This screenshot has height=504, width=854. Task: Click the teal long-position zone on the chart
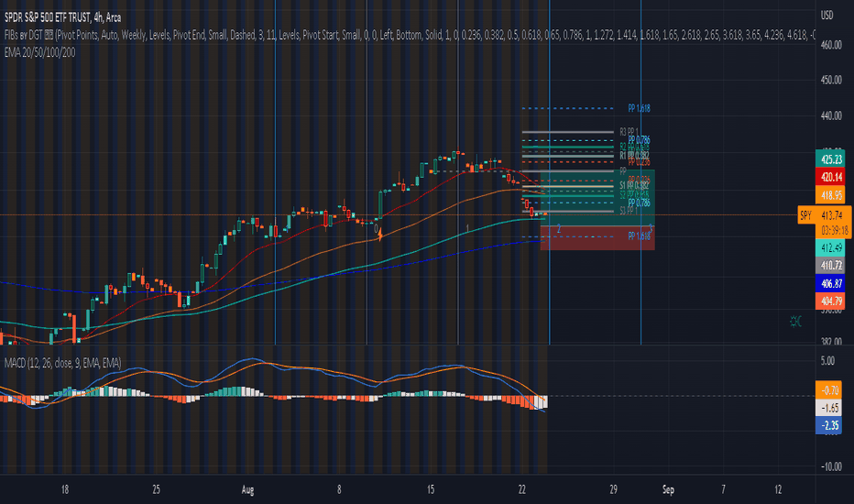(x=597, y=198)
